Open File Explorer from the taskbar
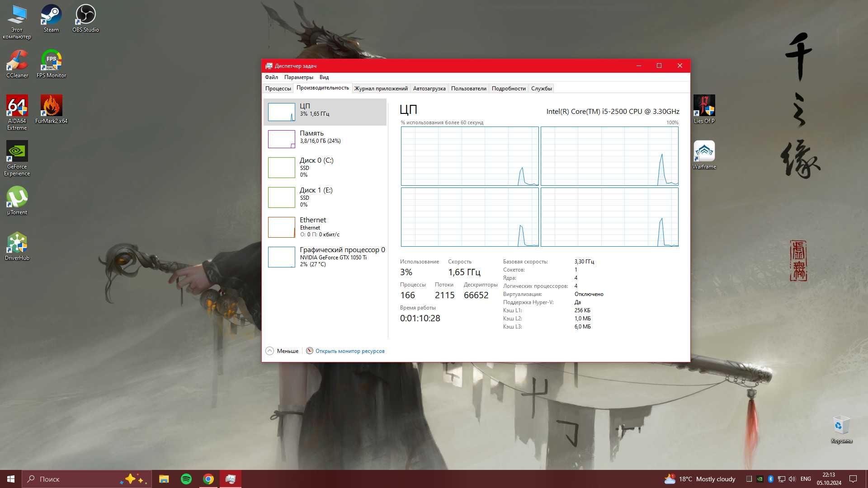Image resolution: width=868 pixels, height=488 pixels. [x=164, y=479]
